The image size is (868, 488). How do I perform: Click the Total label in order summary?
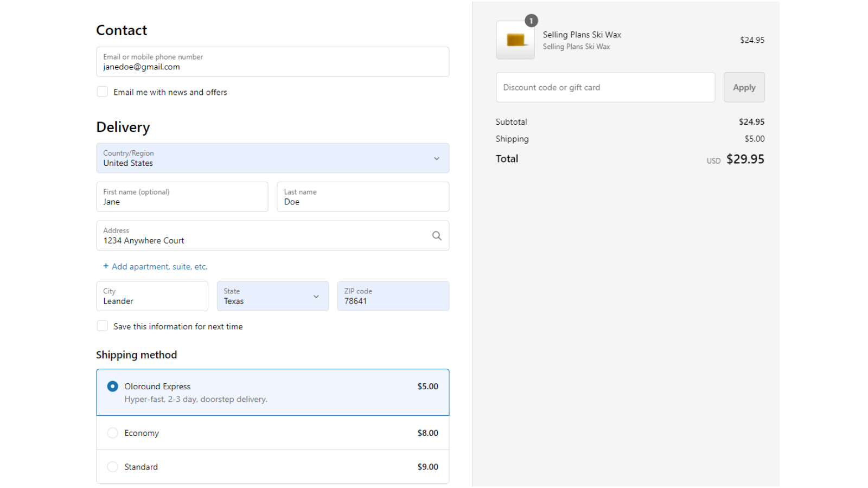pos(507,159)
